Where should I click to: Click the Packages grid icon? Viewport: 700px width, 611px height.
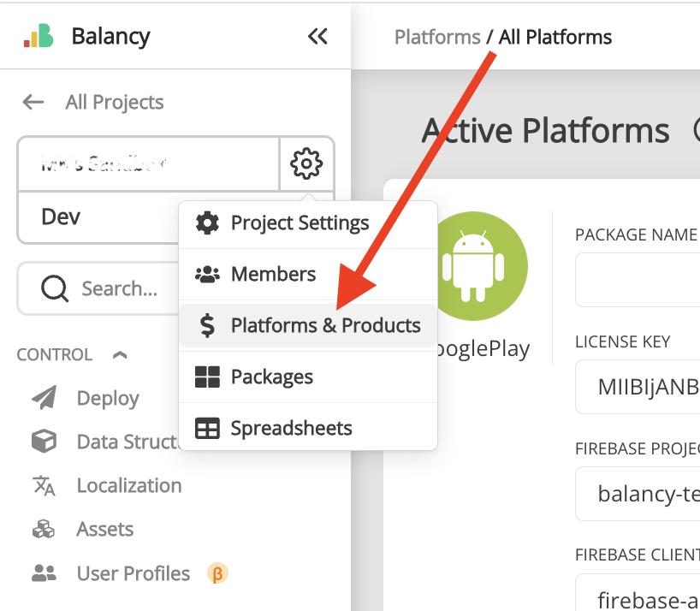coord(207,377)
